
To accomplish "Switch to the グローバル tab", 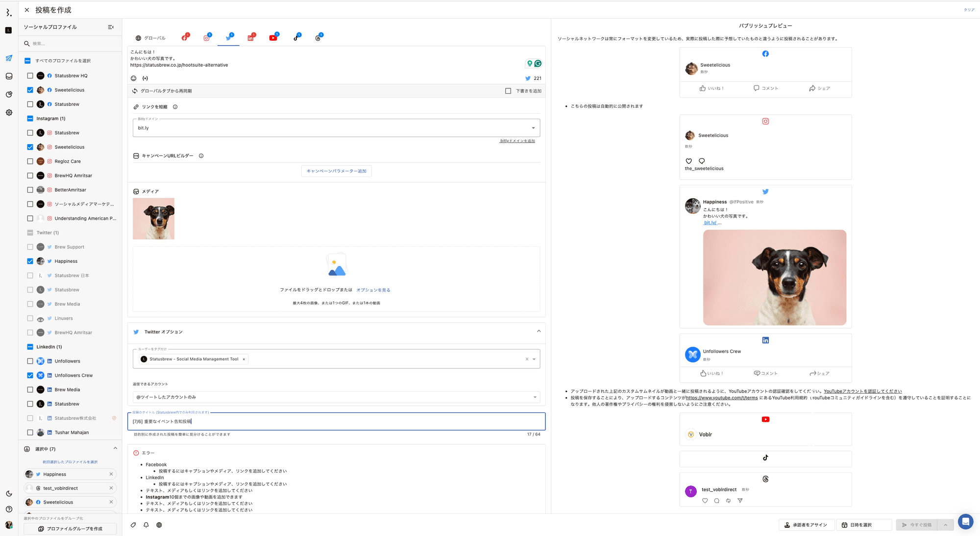I will 151,38.
